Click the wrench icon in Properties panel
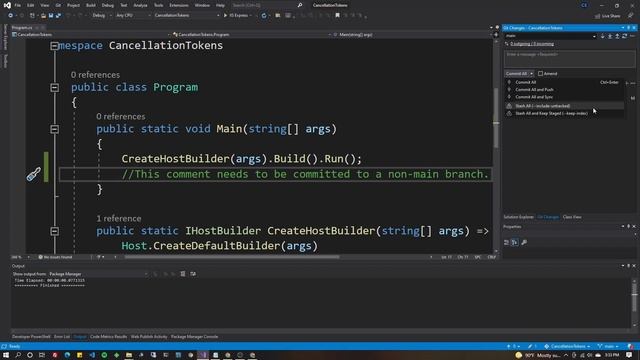Screen dimensions: 640x360 tap(524, 242)
